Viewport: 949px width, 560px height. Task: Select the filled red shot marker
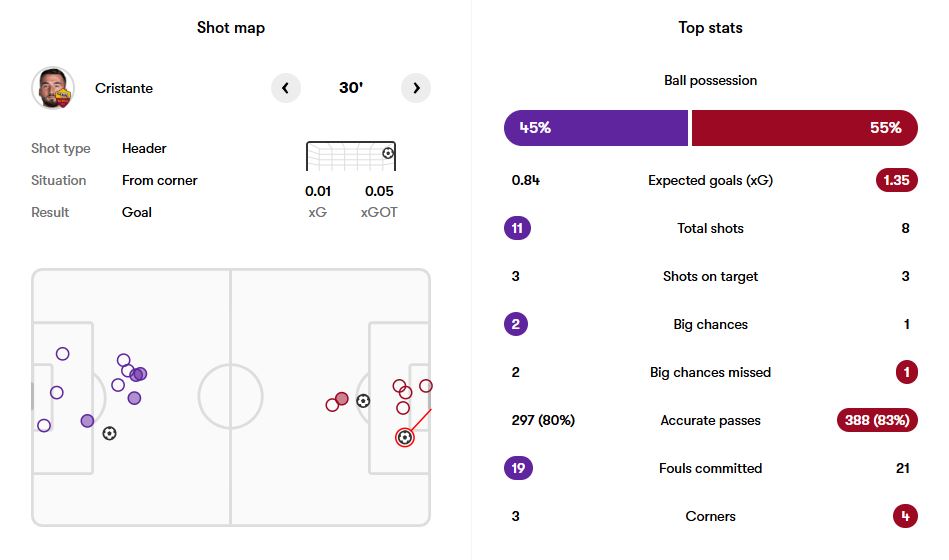pyautogui.click(x=342, y=399)
